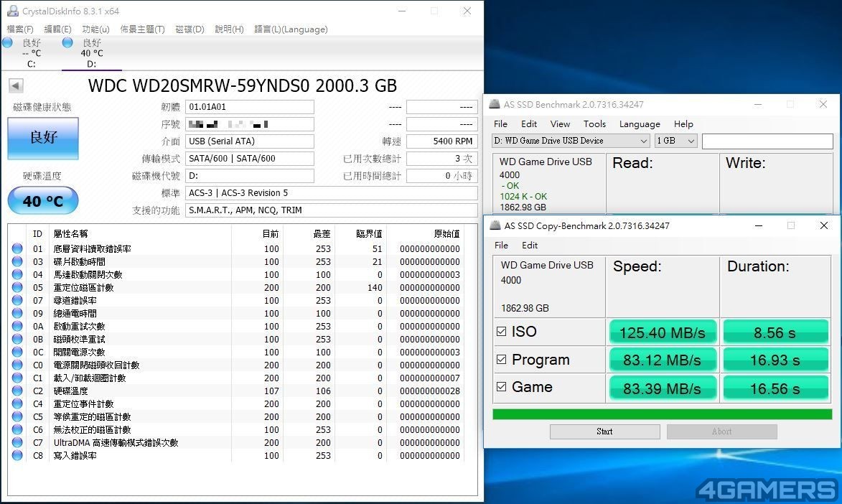
Task: Uncheck the Game copy test checkbox
Action: (x=502, y=387)
